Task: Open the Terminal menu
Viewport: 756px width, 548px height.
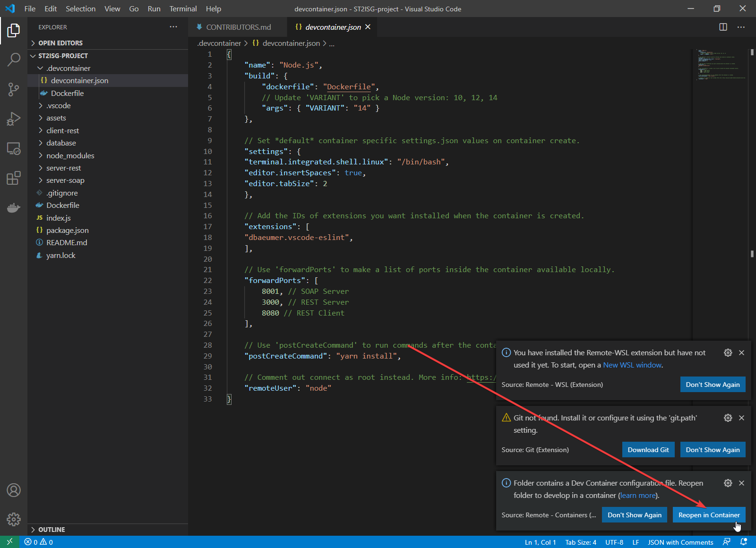Action: click(x=183, y=9)
